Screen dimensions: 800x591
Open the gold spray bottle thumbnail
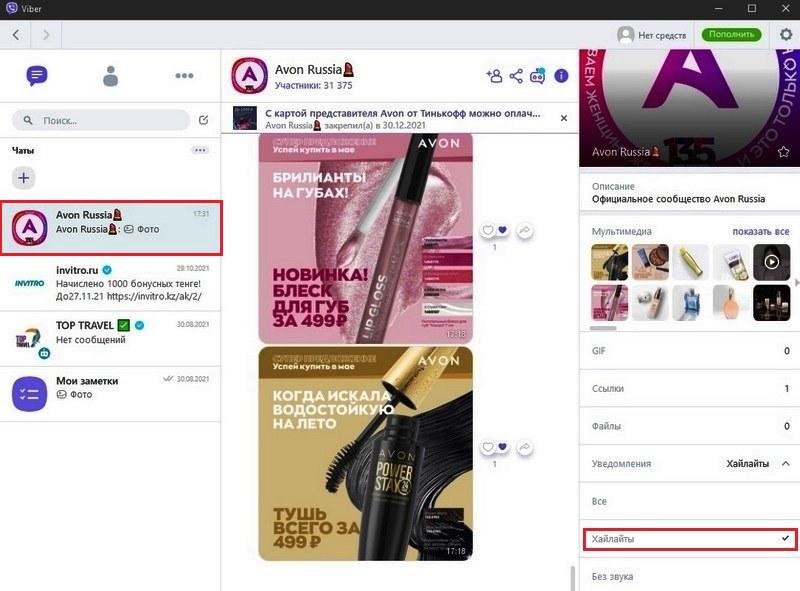pos(690,262)
